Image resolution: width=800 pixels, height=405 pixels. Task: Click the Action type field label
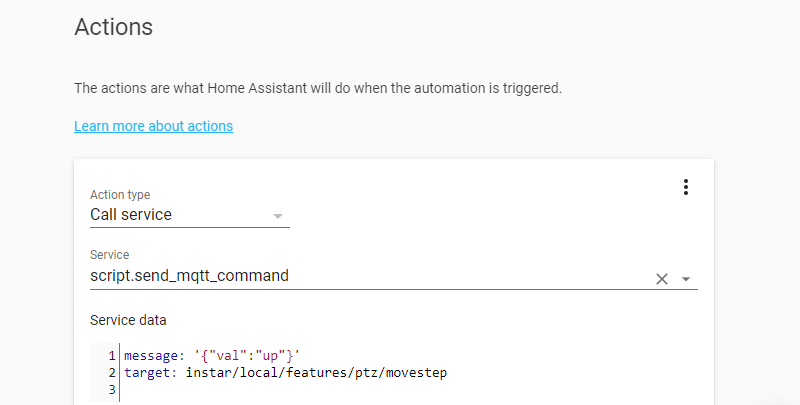(120, 195)
